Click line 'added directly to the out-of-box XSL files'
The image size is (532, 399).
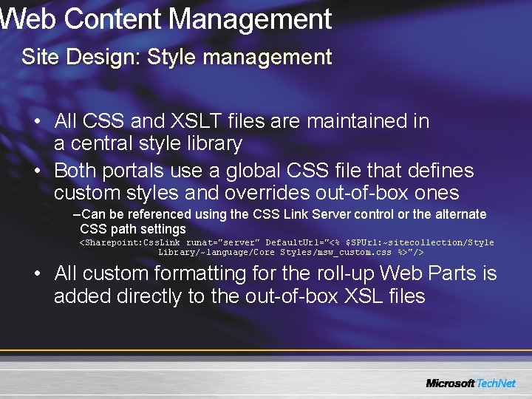[239, 296]
